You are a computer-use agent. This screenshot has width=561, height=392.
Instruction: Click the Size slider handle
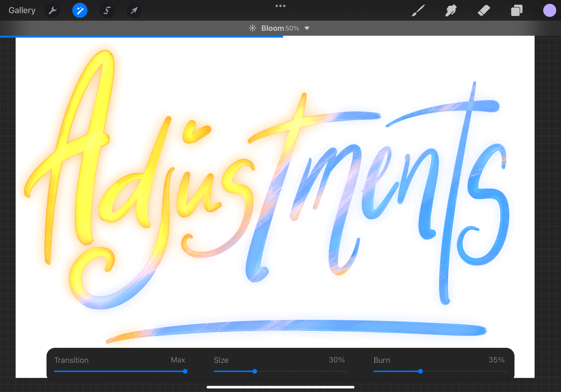[x=255, y=372]
